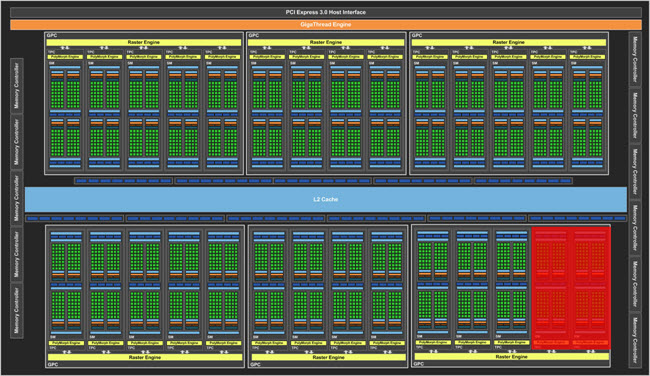The height and width of the screenshot is (376, 650).
Task: Select the orange GigaThread Engine bar
Action: (x=325, y=25)
